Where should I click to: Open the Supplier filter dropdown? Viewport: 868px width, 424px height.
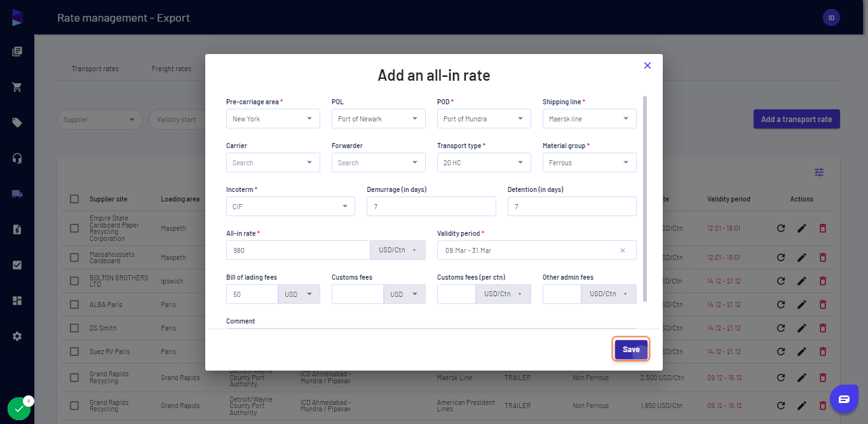(100, 120)
